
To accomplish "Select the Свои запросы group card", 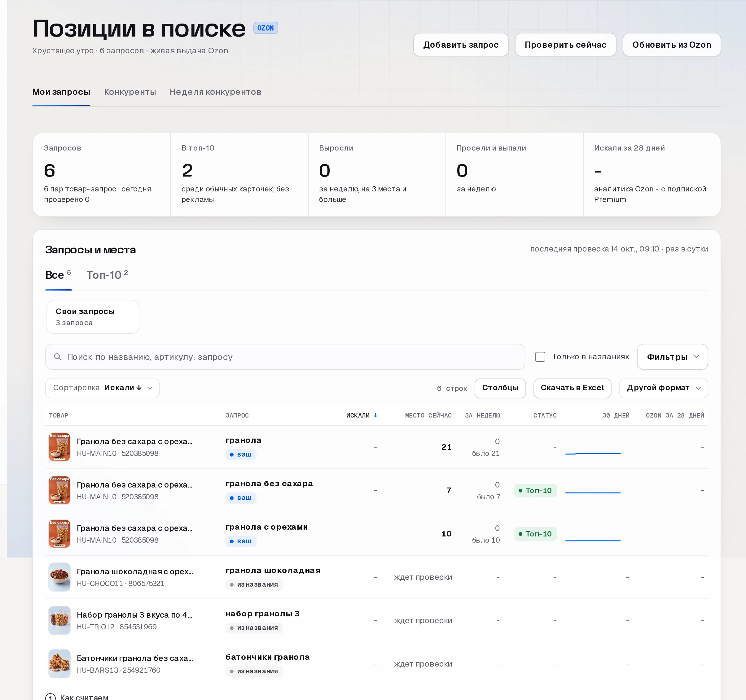I will pos(93,317).
